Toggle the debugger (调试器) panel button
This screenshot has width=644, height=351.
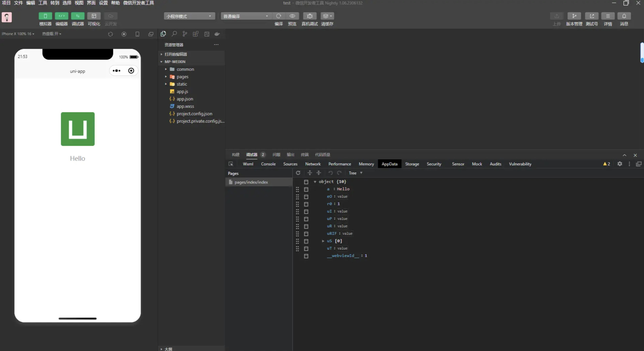(78, 16)
